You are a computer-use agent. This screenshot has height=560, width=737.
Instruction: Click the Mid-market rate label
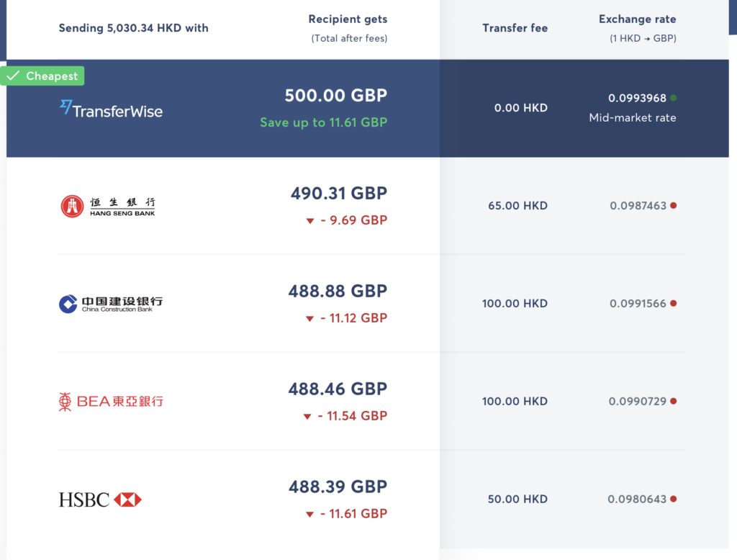pyautogui.click(x=633, y=117)
